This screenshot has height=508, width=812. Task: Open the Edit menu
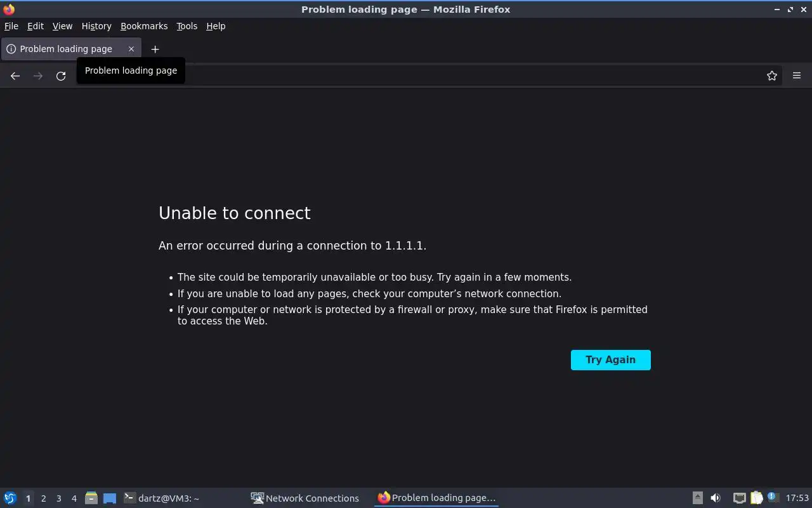pyautogui.click(x=36, y=26)
